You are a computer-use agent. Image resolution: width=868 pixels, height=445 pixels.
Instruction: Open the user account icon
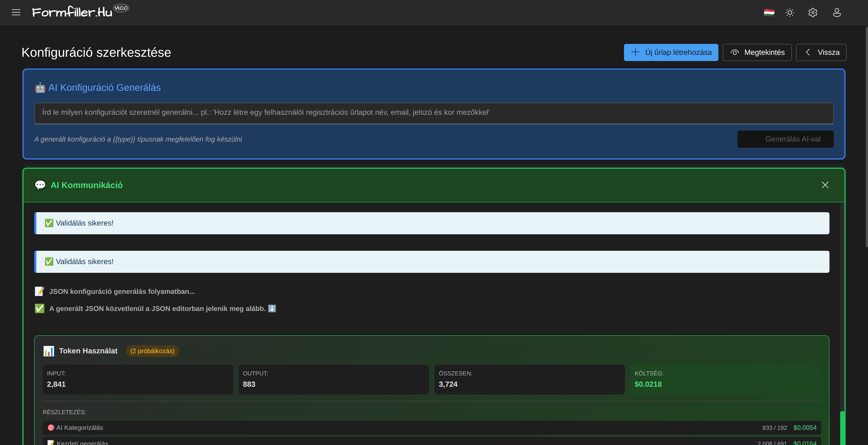837,12
